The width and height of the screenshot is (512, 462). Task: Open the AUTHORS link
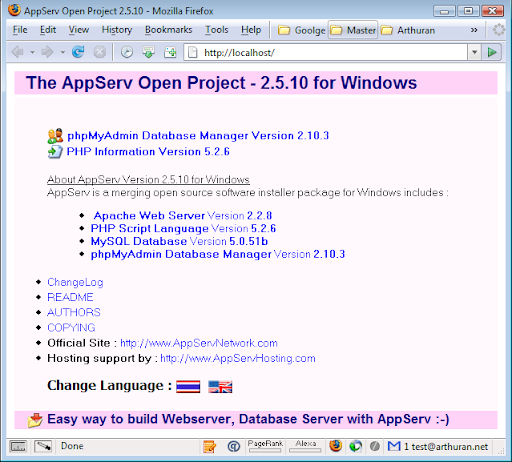click(x=74, y=312)
